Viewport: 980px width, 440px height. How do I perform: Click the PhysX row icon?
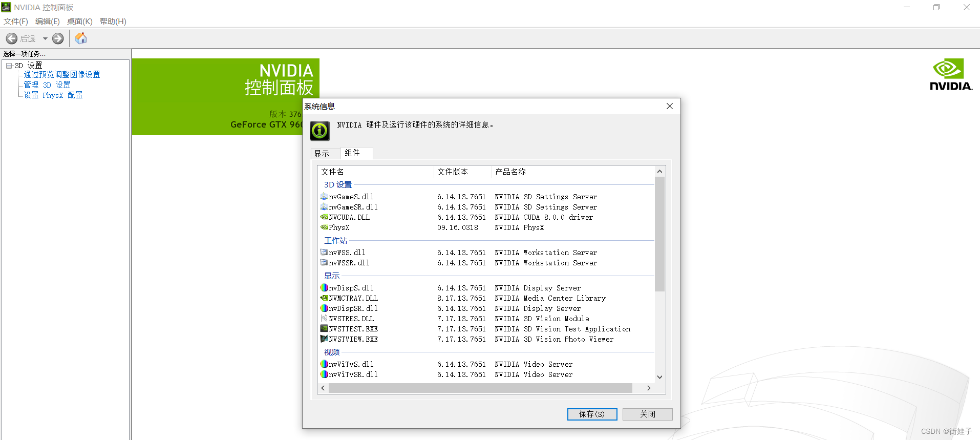[x=324, y=227]
